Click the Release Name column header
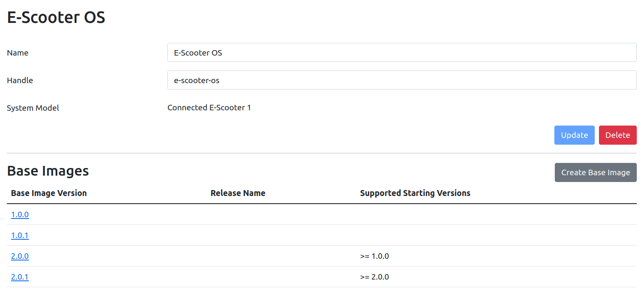 click(x=238, y=193)
